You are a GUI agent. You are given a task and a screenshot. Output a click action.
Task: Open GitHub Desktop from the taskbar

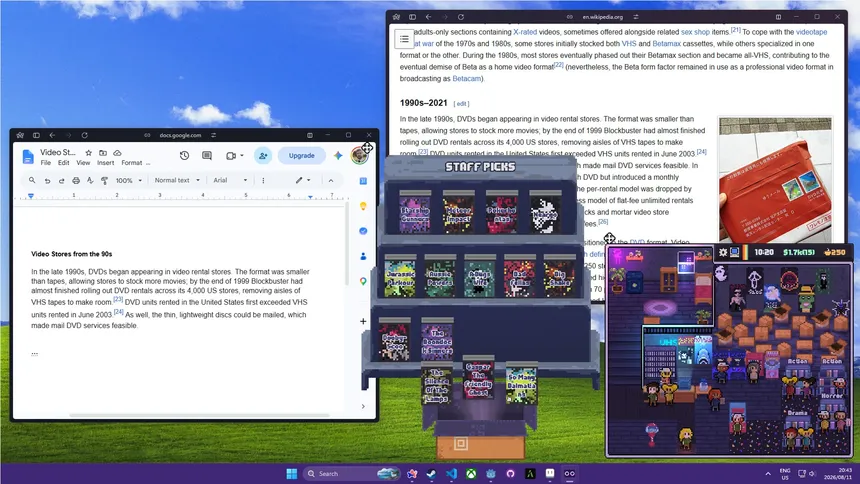coord(511,474)
